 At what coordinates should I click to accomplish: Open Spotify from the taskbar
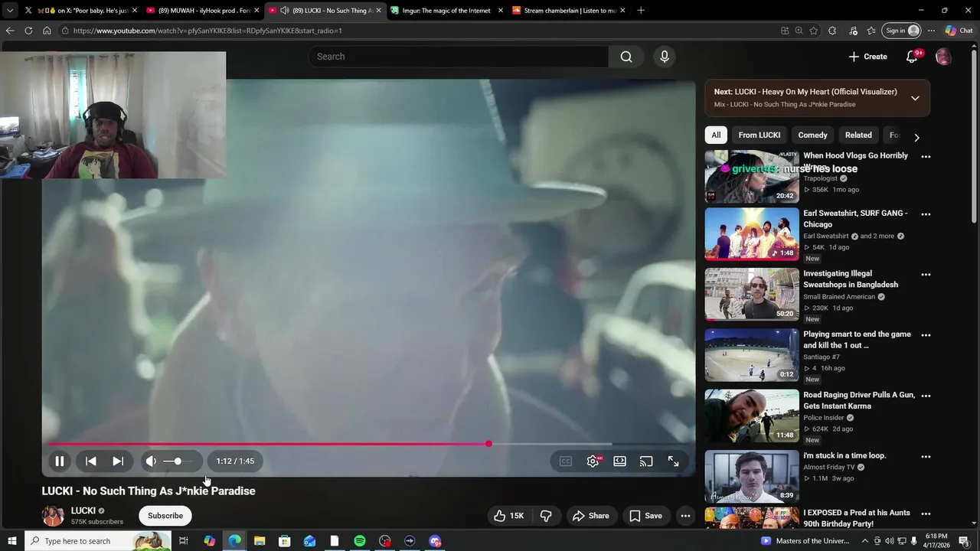(360, 541)
